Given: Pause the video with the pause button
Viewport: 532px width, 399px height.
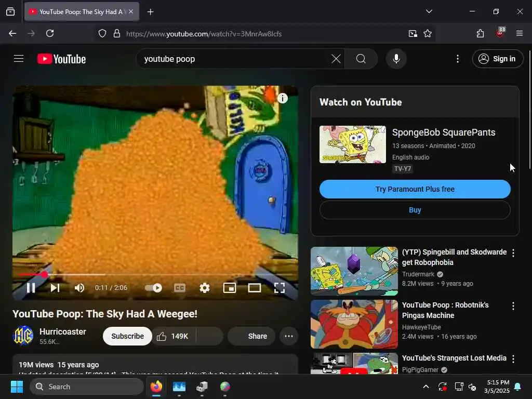Looking at the screenshot, I should pyautogui.click(x=31, y=288).
